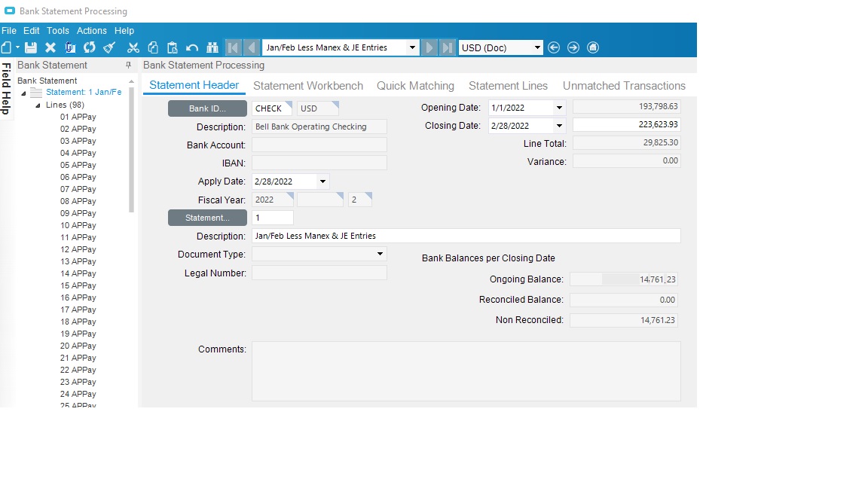Click the back arrow circle icon
Viewport: 868px width, 488px height.
pyautogui.click(x=554, y=47)
